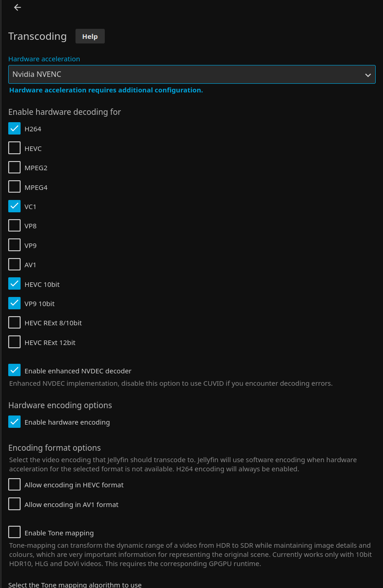Allow encoding in HEVC format

[x=15, y=485]
